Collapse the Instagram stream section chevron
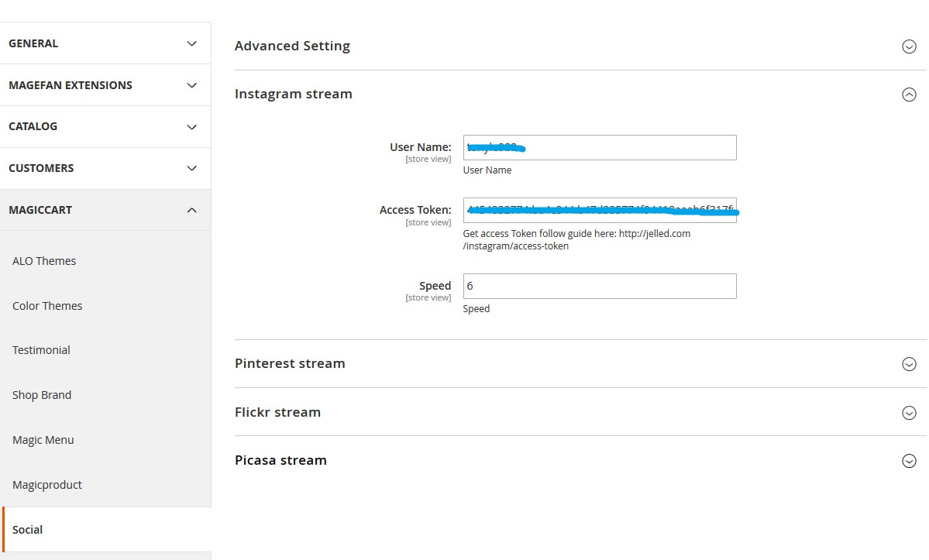The image size is (929, 560). tap(909, 94)
